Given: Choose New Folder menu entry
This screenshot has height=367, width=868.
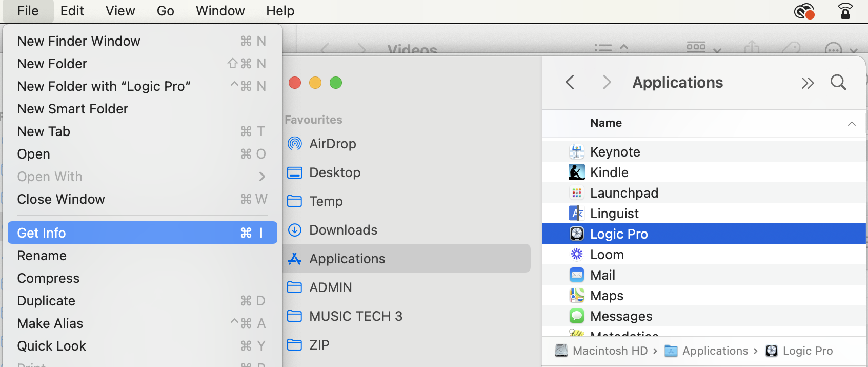Looking at the screenshot, I should [142, 64].
